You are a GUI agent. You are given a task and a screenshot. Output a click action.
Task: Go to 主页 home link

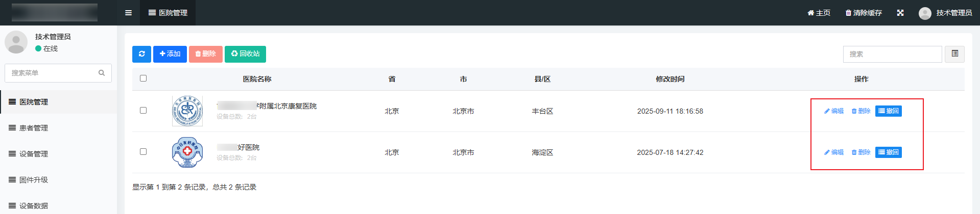819,13
